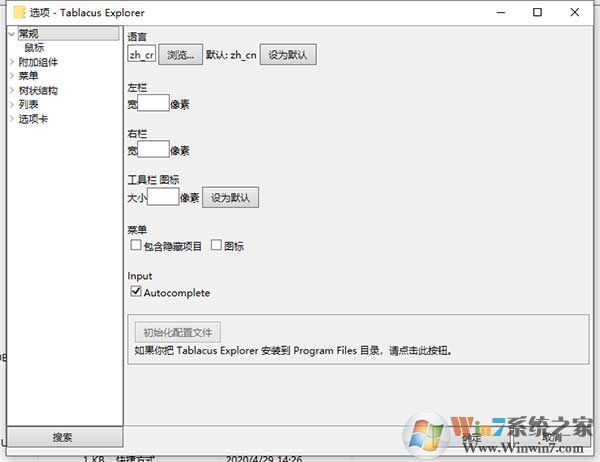Open the 附加组件 category
The image size is (600, 462).
[38, 62]
